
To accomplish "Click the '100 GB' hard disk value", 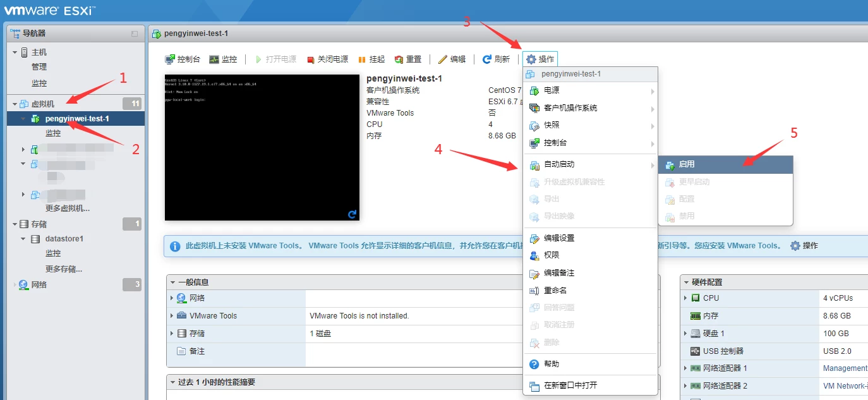I will (836, 334).
